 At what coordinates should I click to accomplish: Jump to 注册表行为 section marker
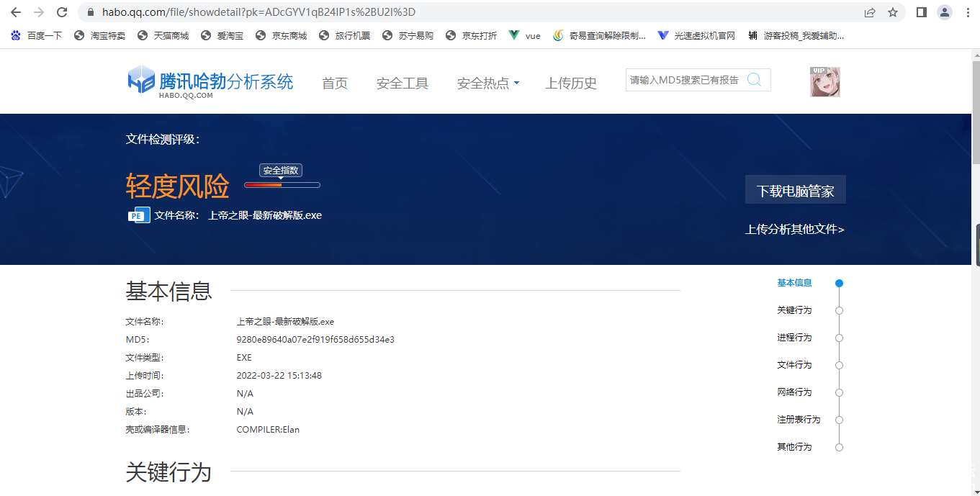pyautogui.click(x=839, y=420)
